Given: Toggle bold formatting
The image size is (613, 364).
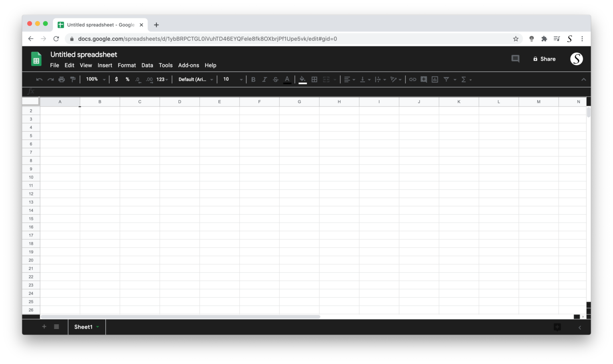Looking at the screenshot, I should tap(253, 79).
